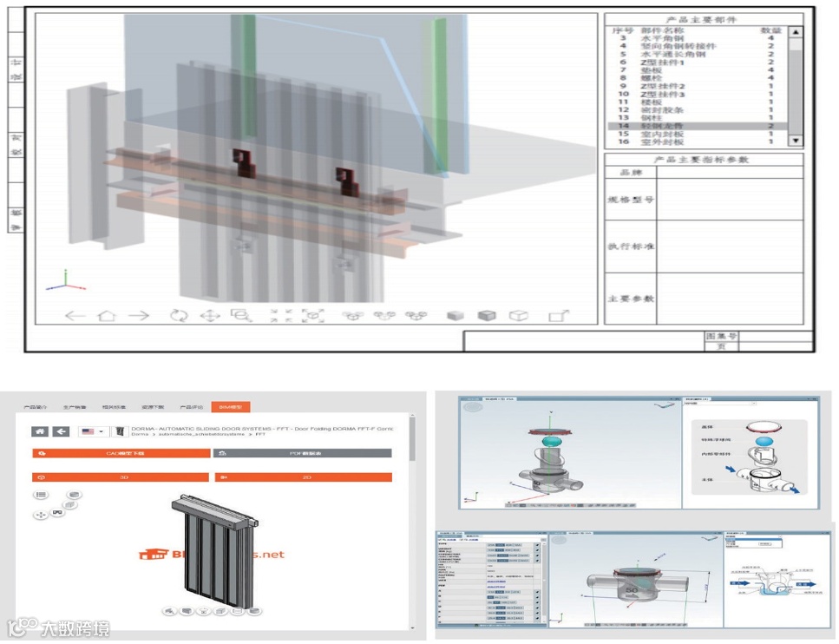
Task: Click the cylinder icon above the door preview
Action: coord(74,495)
